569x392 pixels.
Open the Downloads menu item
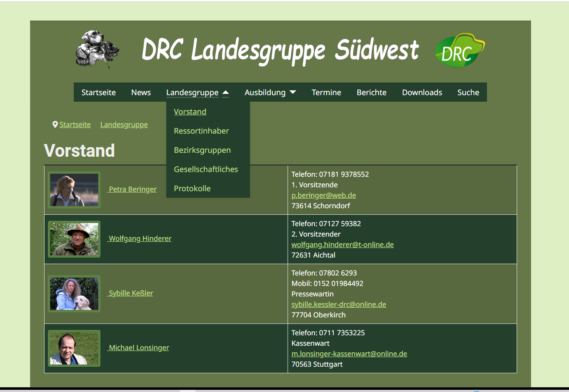[x=422, y=93]
